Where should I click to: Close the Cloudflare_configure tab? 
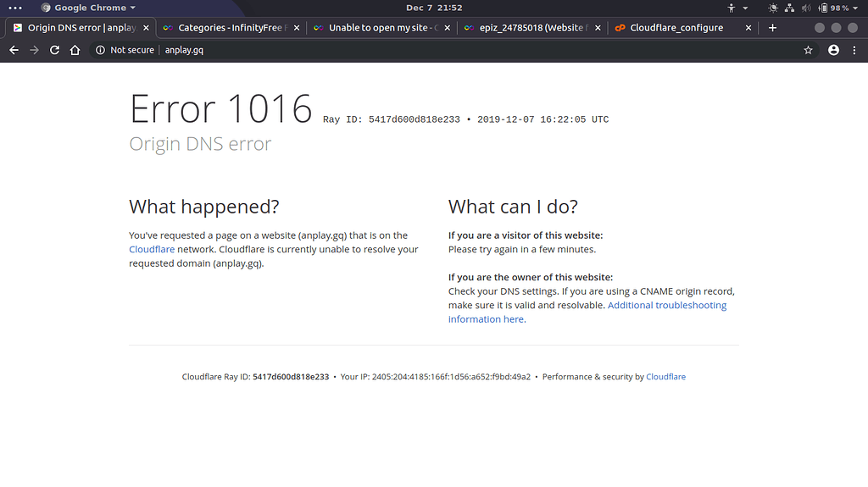point(748,28)
